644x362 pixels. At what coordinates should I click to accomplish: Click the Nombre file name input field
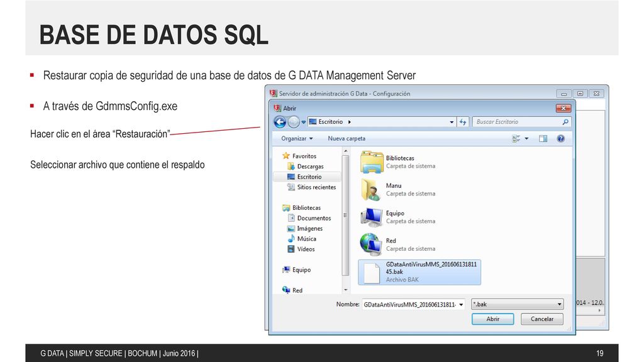pyautogui.click(x=409, y=305)
